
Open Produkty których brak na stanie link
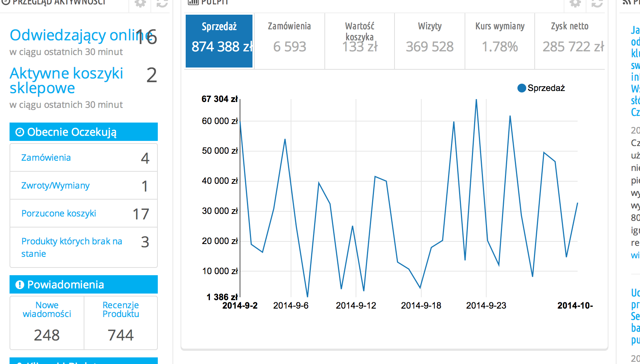point(72,247)
